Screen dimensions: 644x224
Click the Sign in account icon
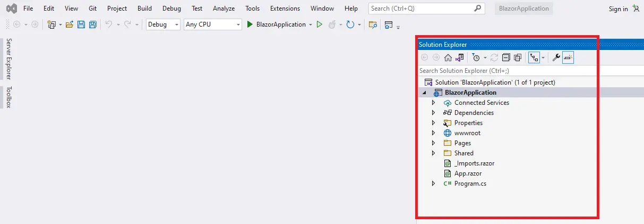[636, 9]
